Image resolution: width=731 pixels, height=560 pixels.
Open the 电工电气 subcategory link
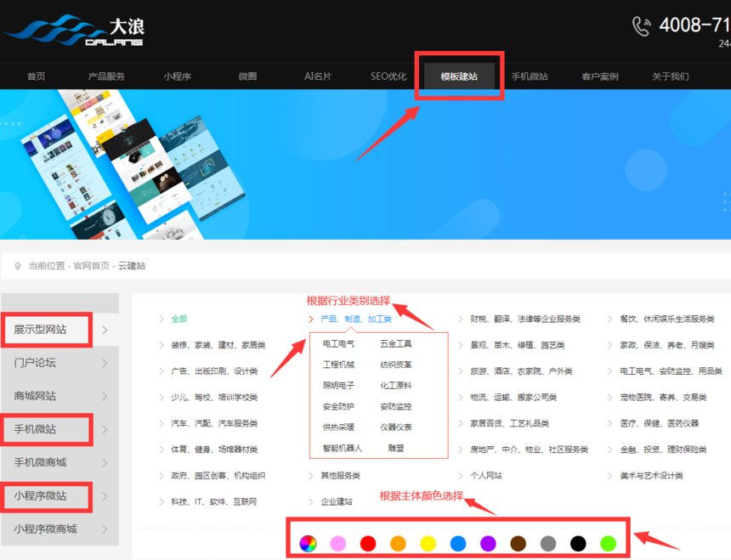tap(338, 344)
